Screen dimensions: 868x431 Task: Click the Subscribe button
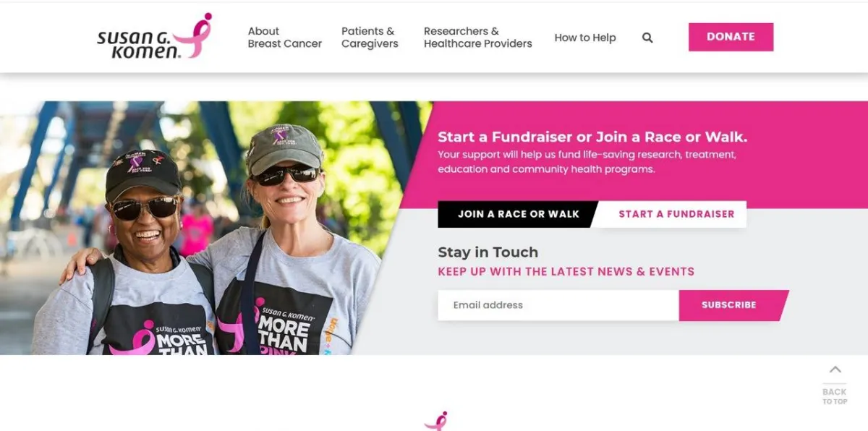[x=732, y=305]
